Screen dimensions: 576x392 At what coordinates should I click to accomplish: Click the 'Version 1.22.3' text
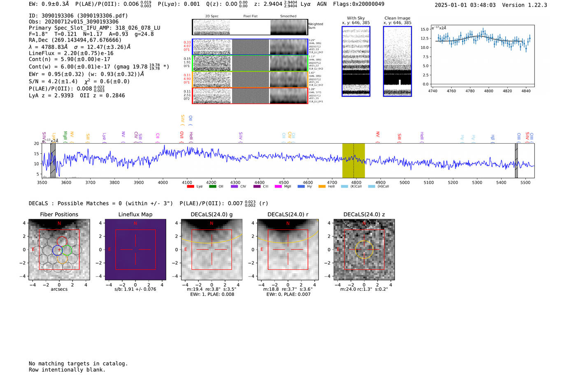(525, 5)
